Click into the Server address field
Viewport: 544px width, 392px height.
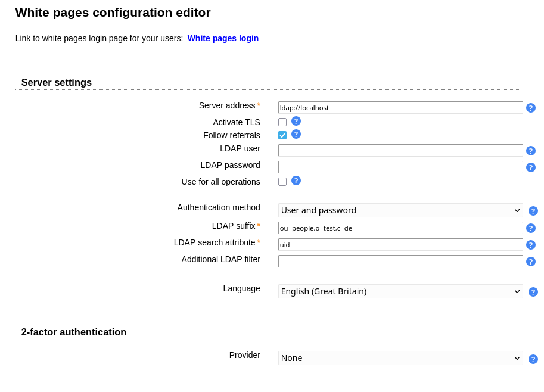400,108
